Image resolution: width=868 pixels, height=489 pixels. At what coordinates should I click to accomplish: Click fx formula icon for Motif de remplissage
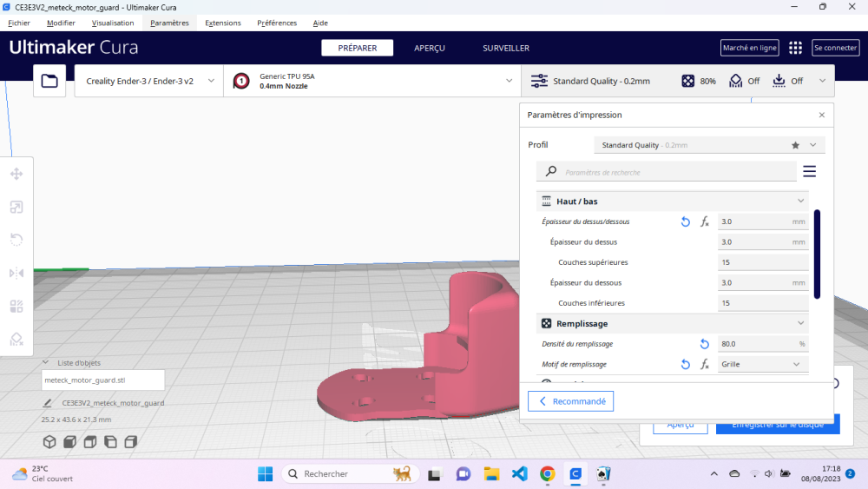[x=705, y=365]
